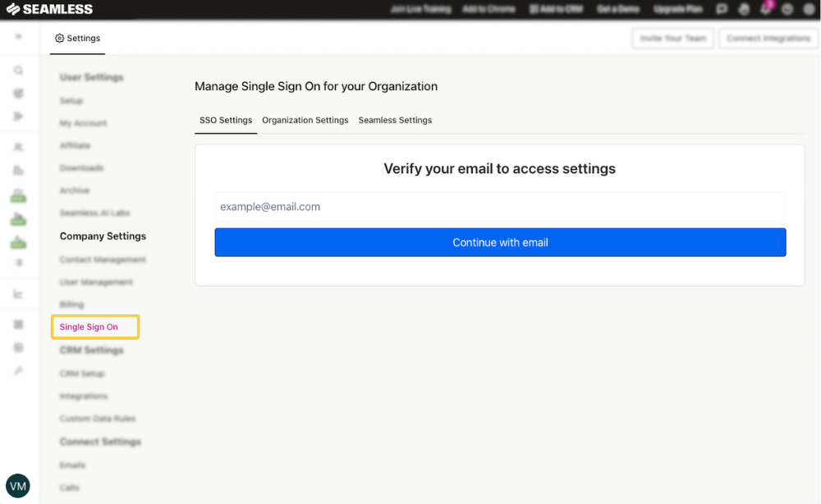This screenshot has height=504, width=821.
Task: Open search from the left sidebar
Action: (x=18, y=71)
